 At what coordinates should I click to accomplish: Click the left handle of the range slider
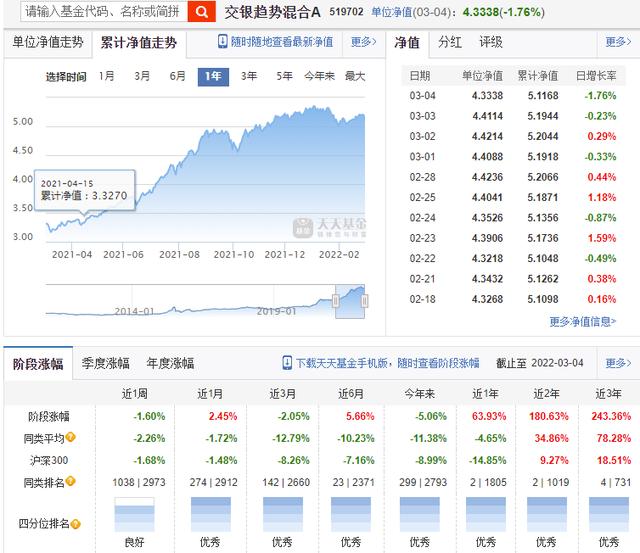(x=336, y=301)
